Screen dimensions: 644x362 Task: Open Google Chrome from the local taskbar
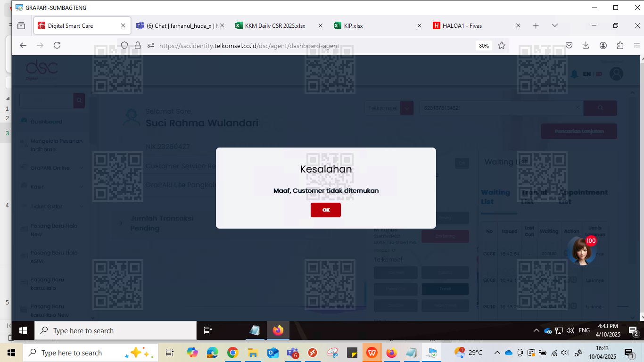coord(232,353)
